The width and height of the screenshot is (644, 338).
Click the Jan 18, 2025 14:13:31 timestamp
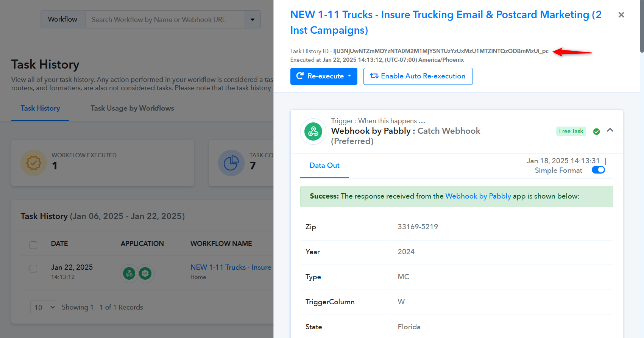(563, 161)
